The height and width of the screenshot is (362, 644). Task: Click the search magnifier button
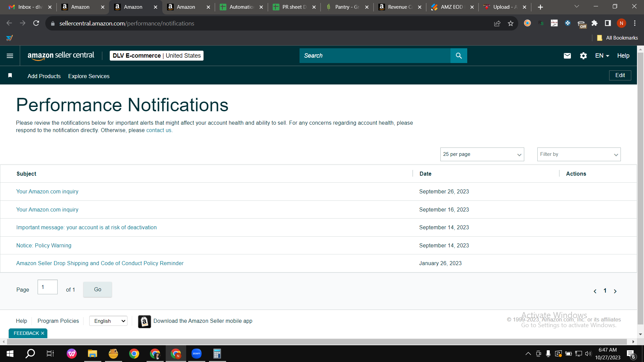(x=459, y=56)
